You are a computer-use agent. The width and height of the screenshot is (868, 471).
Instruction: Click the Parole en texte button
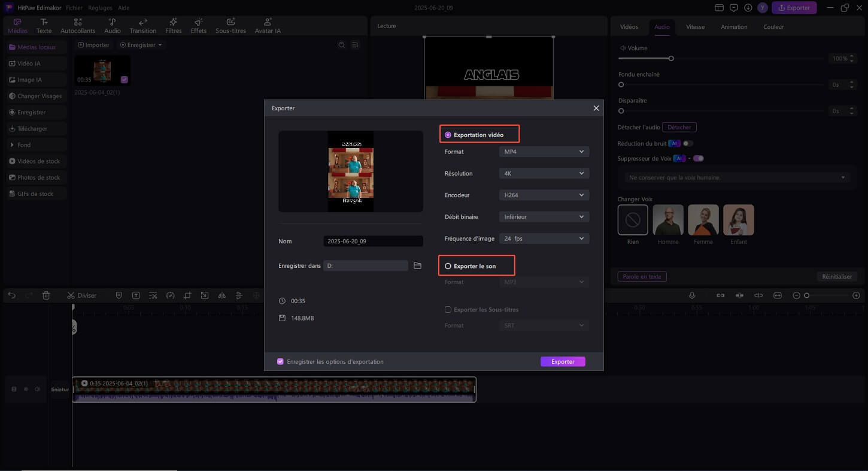tap(642, 277)
